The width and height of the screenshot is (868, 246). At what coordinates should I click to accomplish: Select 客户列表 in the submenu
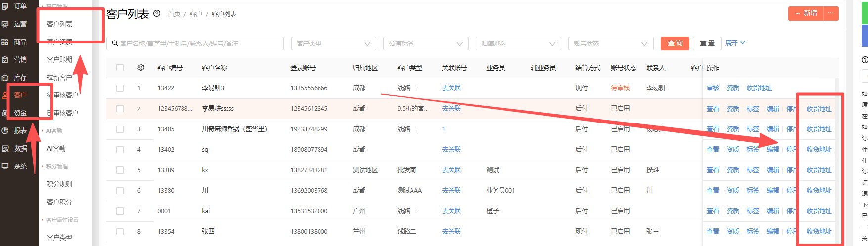point(60,24)
